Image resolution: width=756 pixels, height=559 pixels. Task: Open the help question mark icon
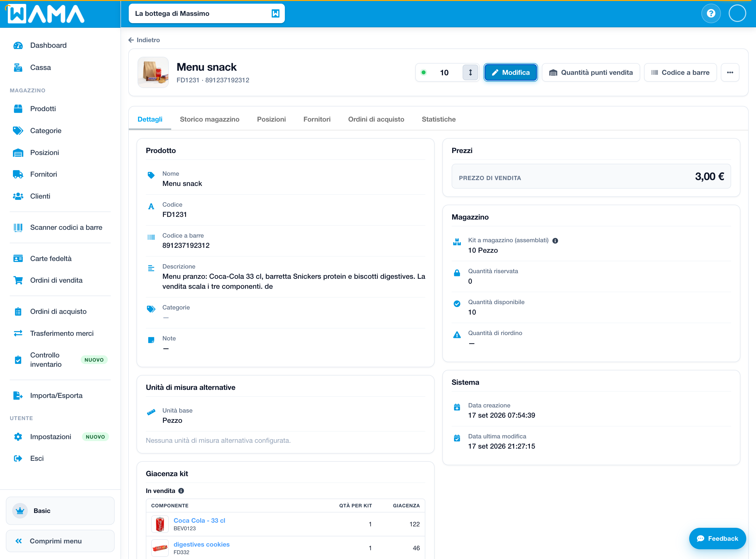(711, 14)
